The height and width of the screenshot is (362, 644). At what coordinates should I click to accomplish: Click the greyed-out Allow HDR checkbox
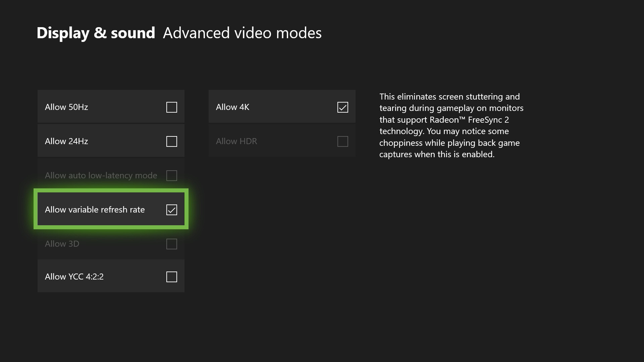point(342,141)
